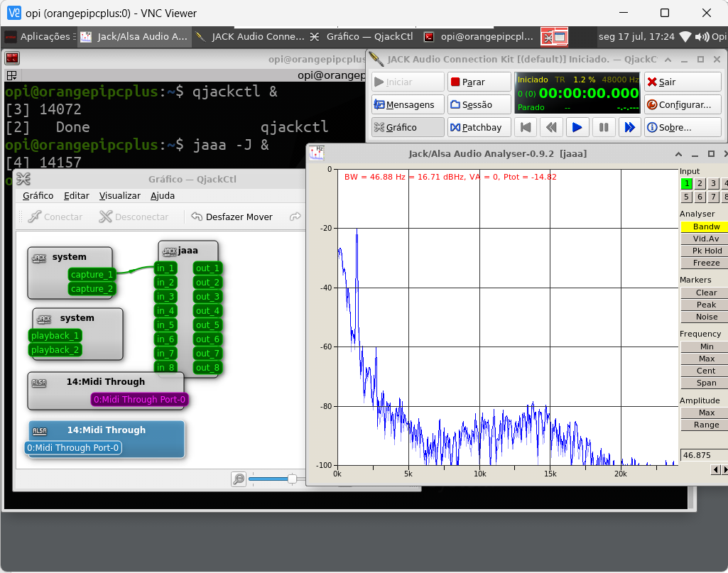Open Configurar settings dialog
Viewport: 728px width, 573px height.
682,104
